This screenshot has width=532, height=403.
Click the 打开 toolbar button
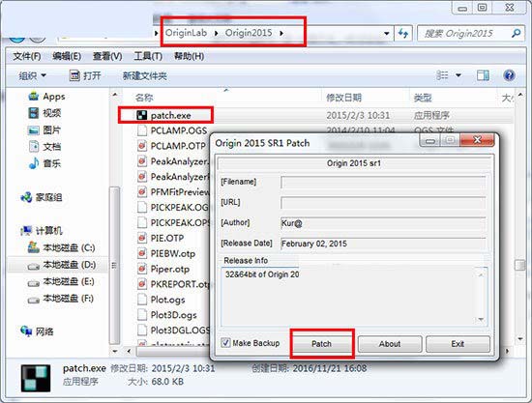[x=85, y=75]
